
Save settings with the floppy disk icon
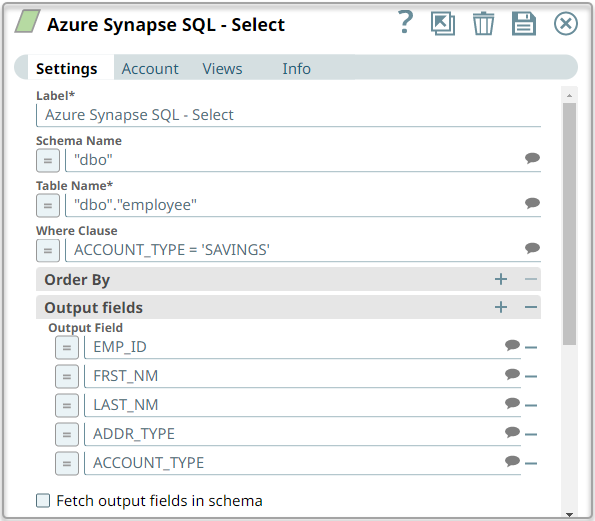524,24
